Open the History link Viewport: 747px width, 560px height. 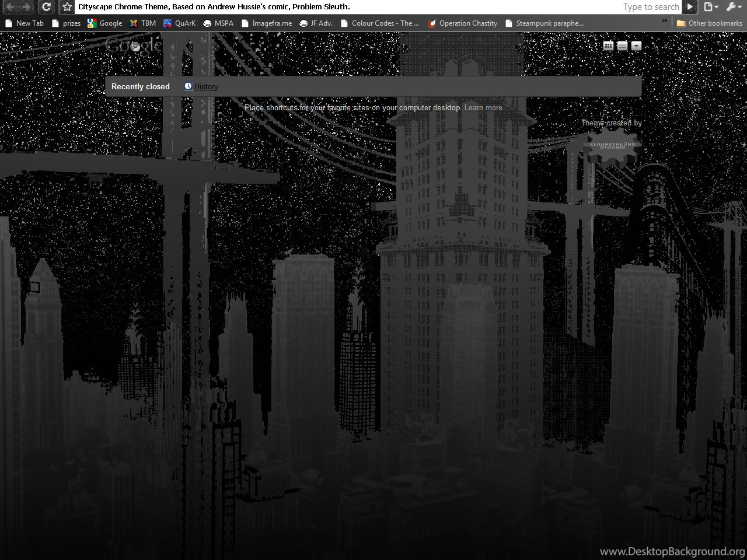tap(206, 86)
